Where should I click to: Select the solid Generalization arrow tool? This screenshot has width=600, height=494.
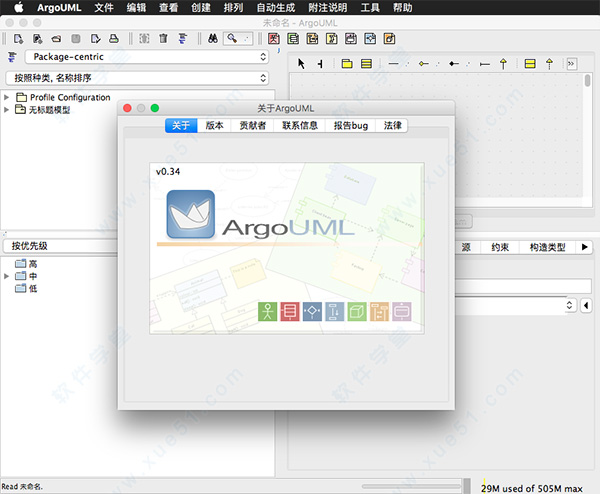[x=503, y=64]
